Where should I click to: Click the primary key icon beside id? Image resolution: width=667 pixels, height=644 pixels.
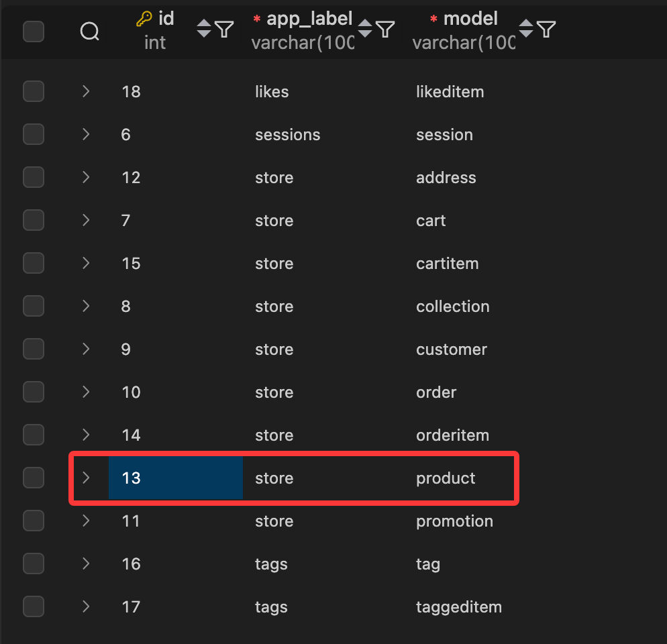[x=144, y=19]
